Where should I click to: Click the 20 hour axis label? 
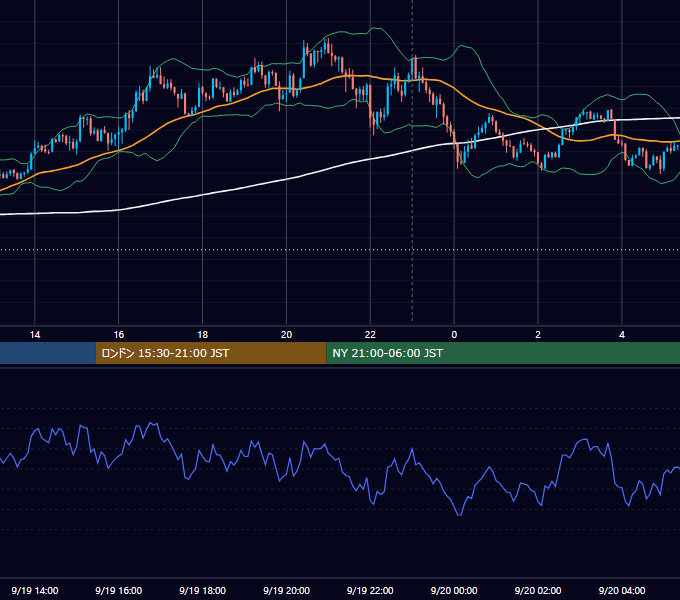click(286, 335)
